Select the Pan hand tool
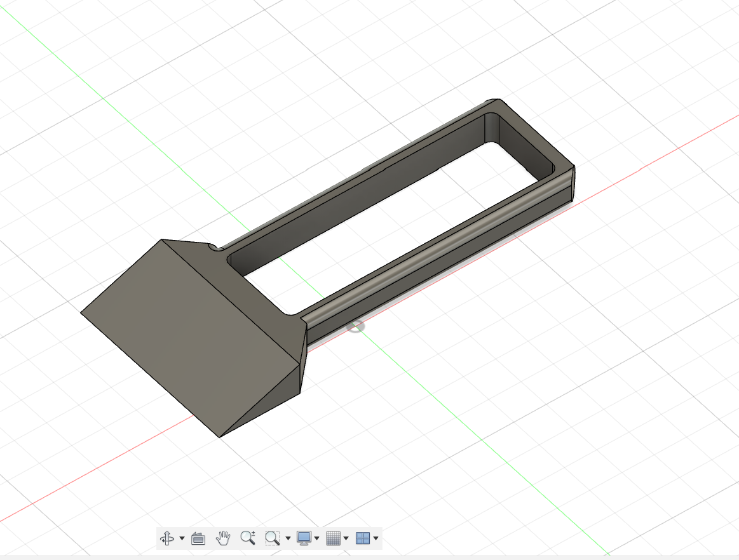This screenshot has width=739, height=560. (223, 538)
